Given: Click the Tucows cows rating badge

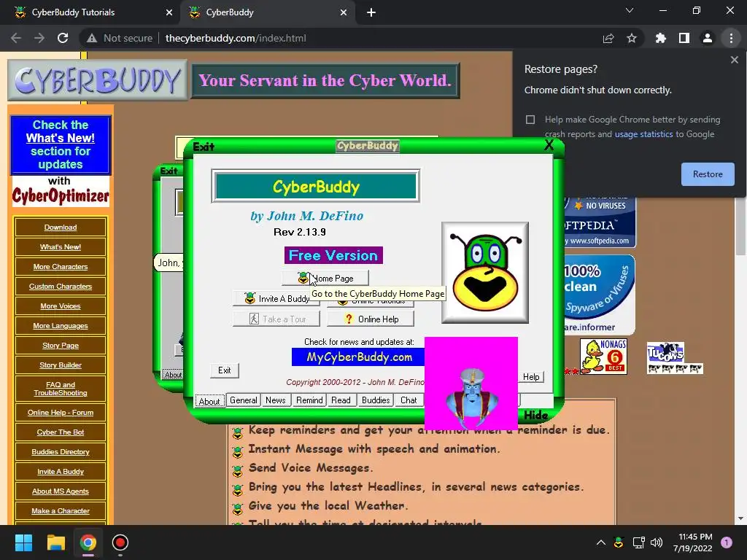Looking at the screenshot, I should coord(675,358).
